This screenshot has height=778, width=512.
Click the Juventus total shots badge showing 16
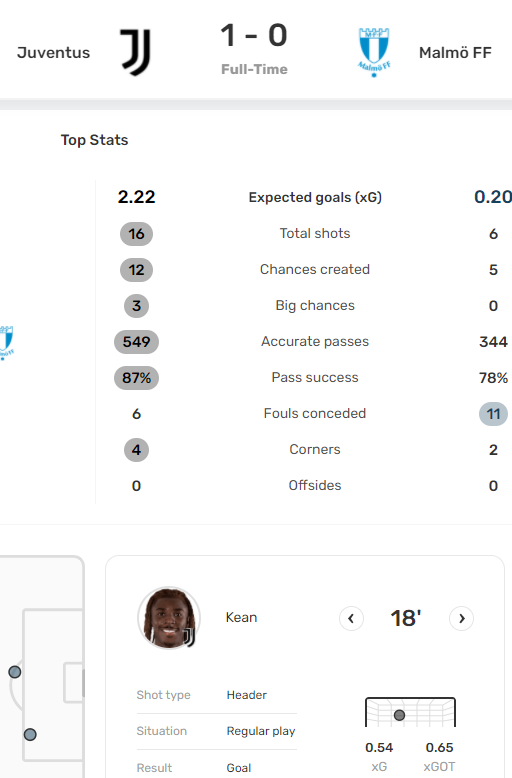pyautogui.click(x=136, y=234)
